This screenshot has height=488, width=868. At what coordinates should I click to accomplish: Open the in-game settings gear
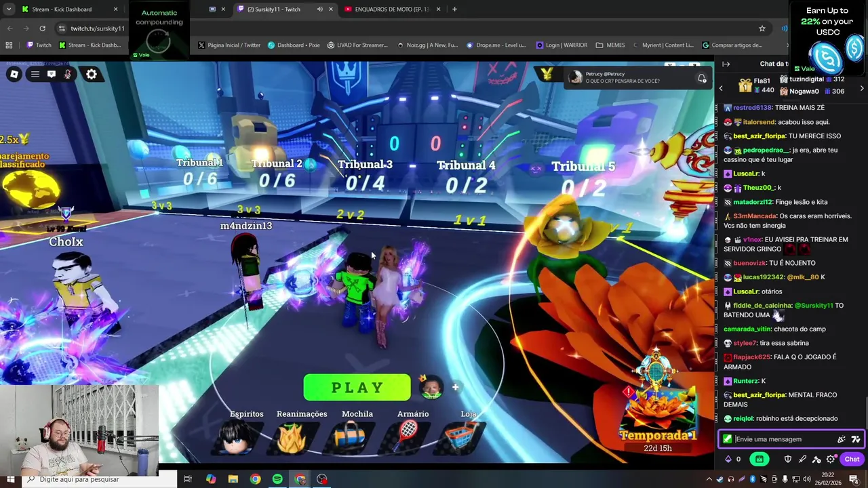pos(92,75)
